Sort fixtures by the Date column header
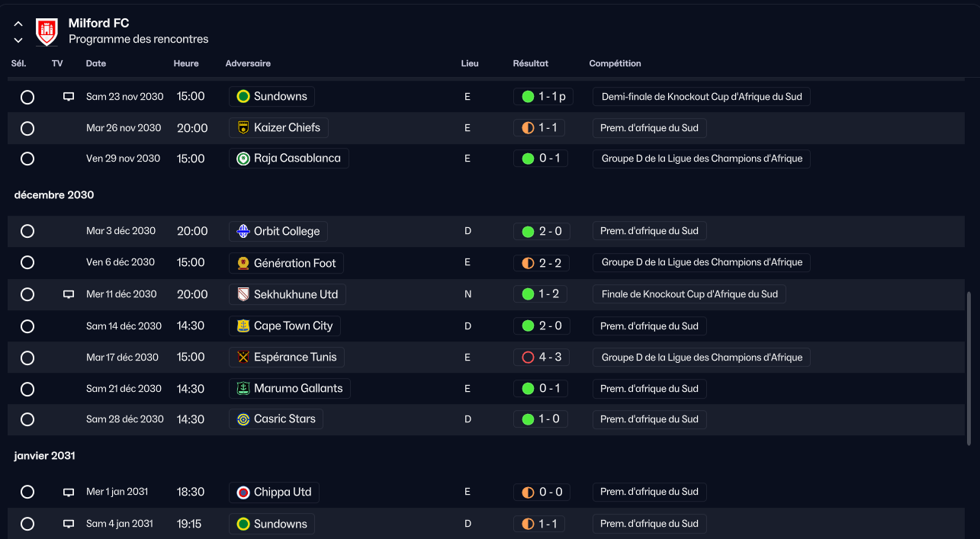980x539 pixels. [96, 63]
